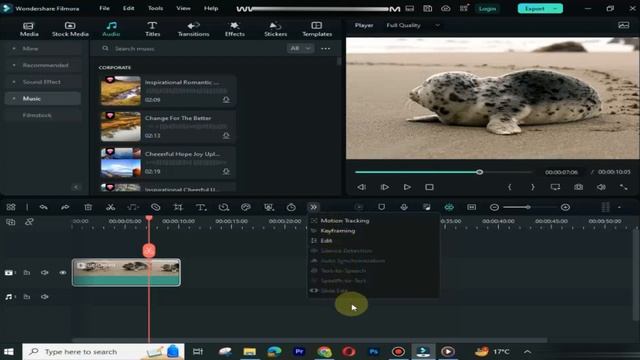Screen dimensions: 640x360
Task: Open the Edit menu in the menu bar
Action: pyautogui.click(x=129, y=8)
